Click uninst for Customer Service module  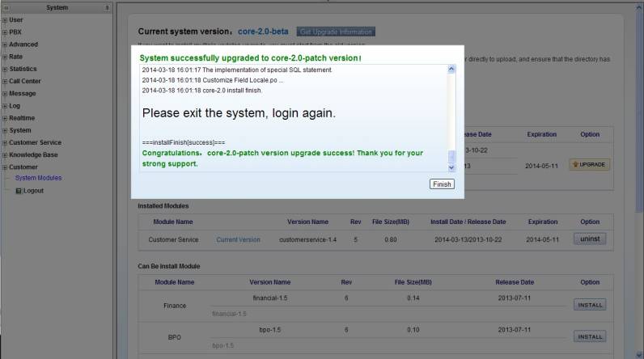tap(590, 239)
